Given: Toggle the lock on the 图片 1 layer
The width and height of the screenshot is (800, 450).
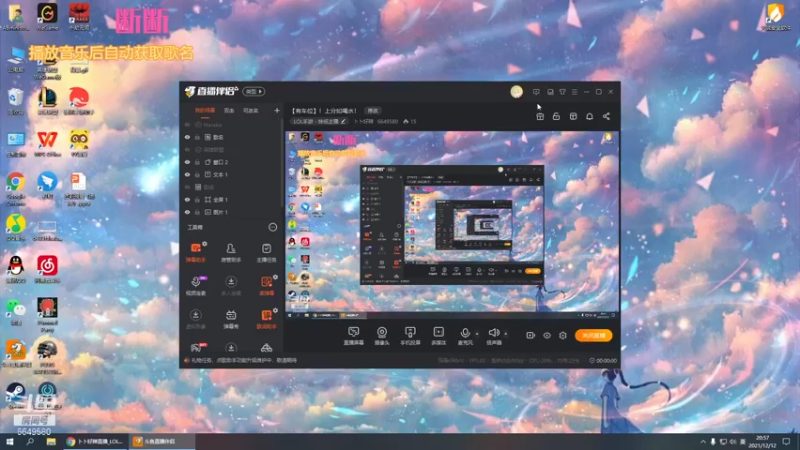Looking at the screenshot, I should click(197, 212).
